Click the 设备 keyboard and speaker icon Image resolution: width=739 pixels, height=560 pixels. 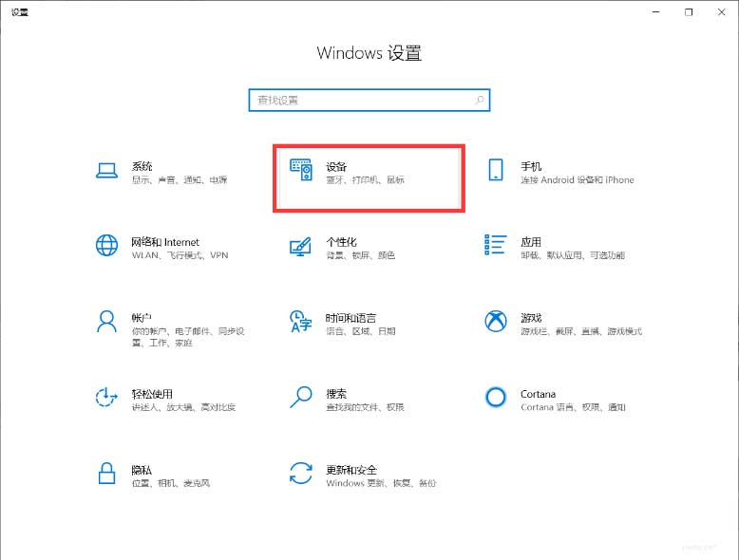click(x=301, y=170)
